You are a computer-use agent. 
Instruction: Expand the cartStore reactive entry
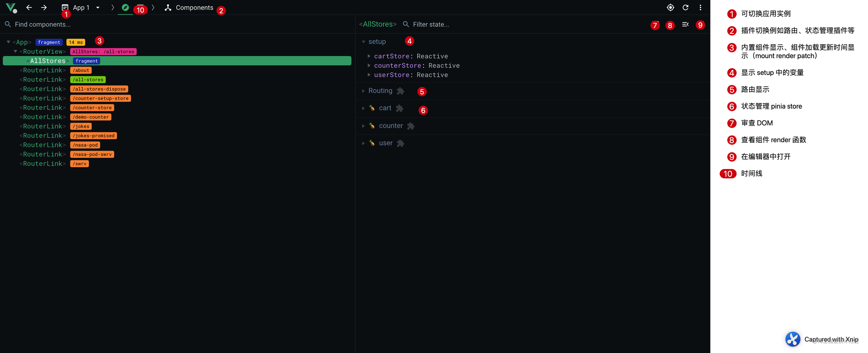[369, 56]
